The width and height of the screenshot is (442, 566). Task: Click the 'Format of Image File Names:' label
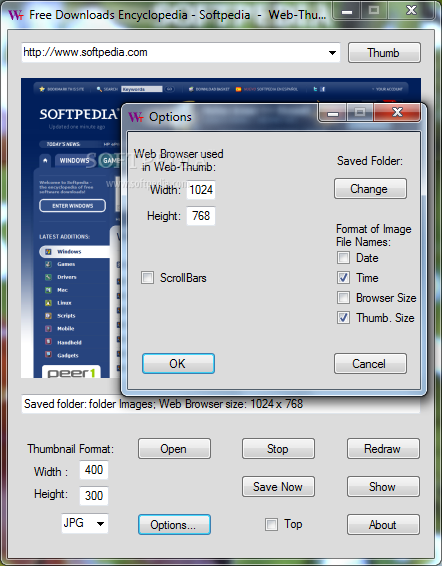[374, 235]
